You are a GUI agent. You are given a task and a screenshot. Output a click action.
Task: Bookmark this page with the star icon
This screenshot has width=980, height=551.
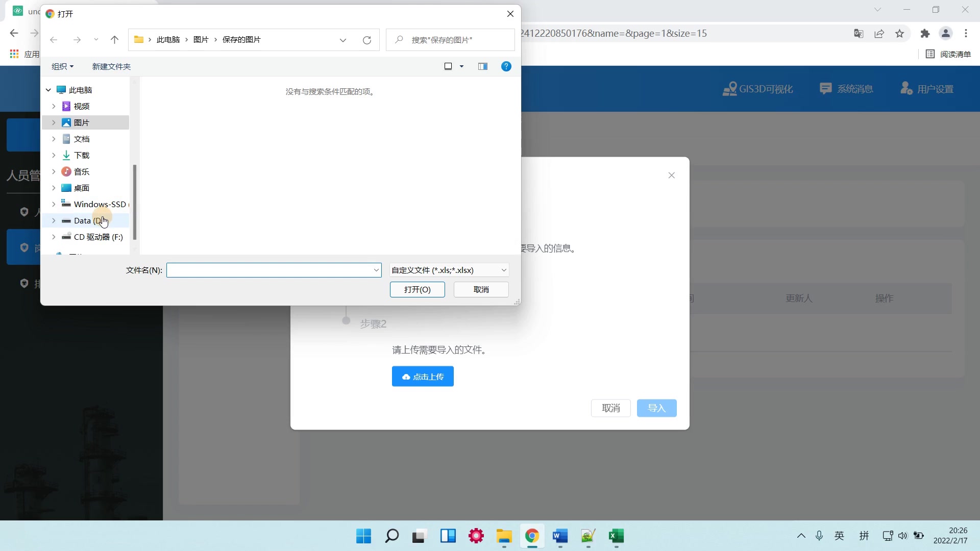(x=899, y=34)
